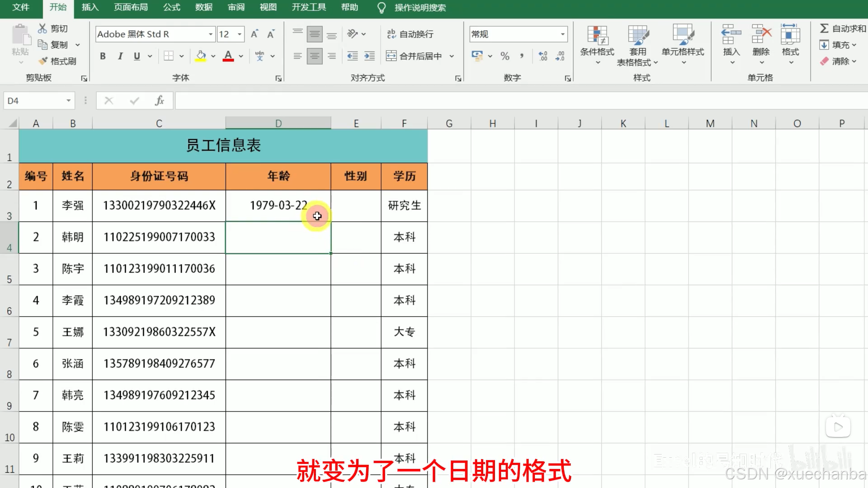868x488 pixels.
Task: Click the Merge & Center (合并后居中) button
Action: pos(415,56)
